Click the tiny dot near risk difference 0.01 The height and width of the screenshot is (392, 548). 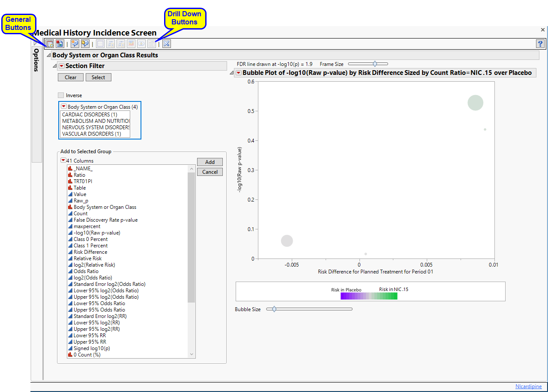pos(485,129)
